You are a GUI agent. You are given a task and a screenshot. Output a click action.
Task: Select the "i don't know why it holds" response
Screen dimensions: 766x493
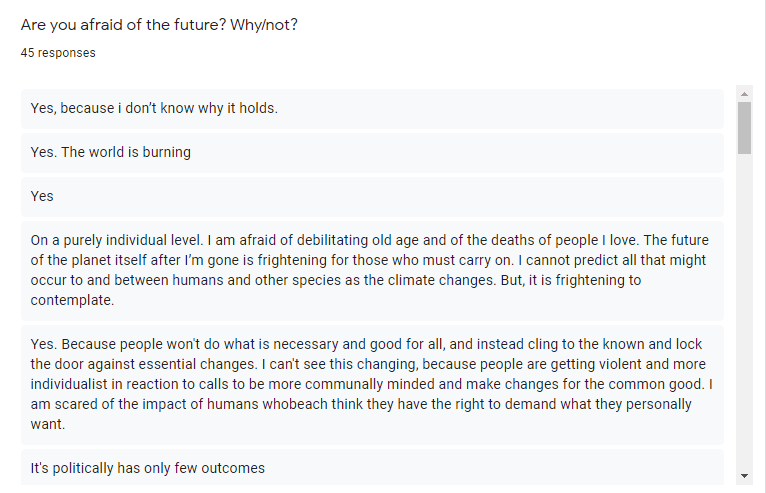[154, 108]
